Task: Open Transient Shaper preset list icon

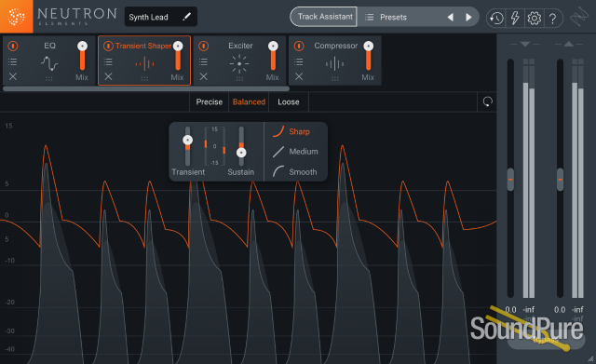Action: [x=108, y=61]
